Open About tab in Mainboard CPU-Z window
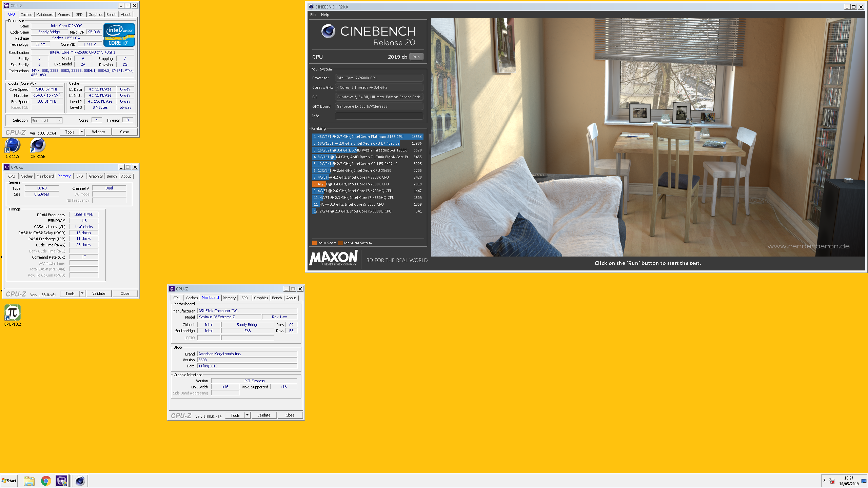The image size is (868, 488). (x=291, y=298)
